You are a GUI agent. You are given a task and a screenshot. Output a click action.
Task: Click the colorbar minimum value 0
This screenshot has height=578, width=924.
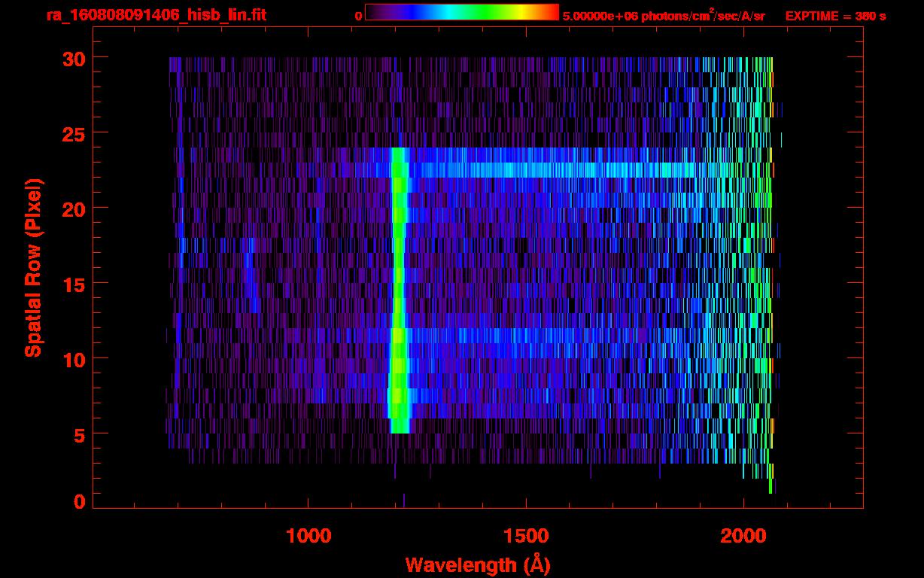[x=358, y=16]
